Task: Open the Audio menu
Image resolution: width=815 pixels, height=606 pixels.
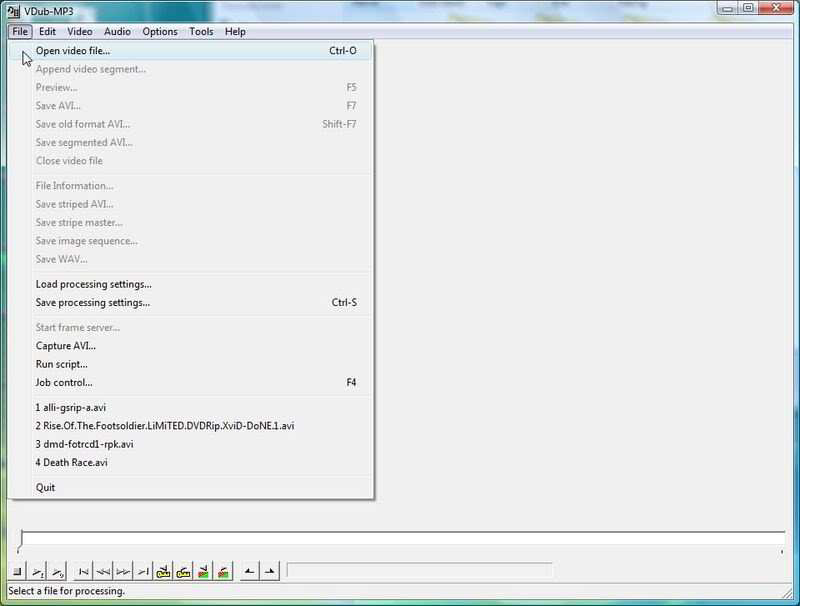Action: point(117,32)
